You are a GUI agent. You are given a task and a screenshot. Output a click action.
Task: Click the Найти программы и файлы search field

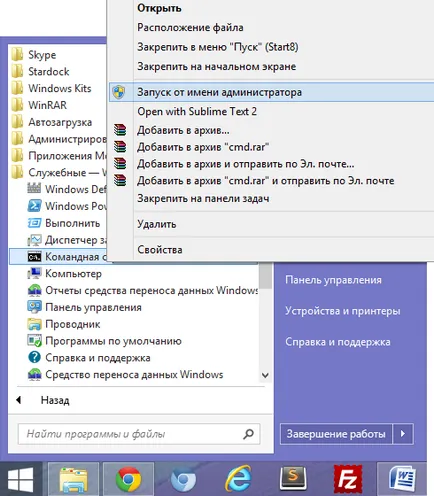(x=139, y=434)
